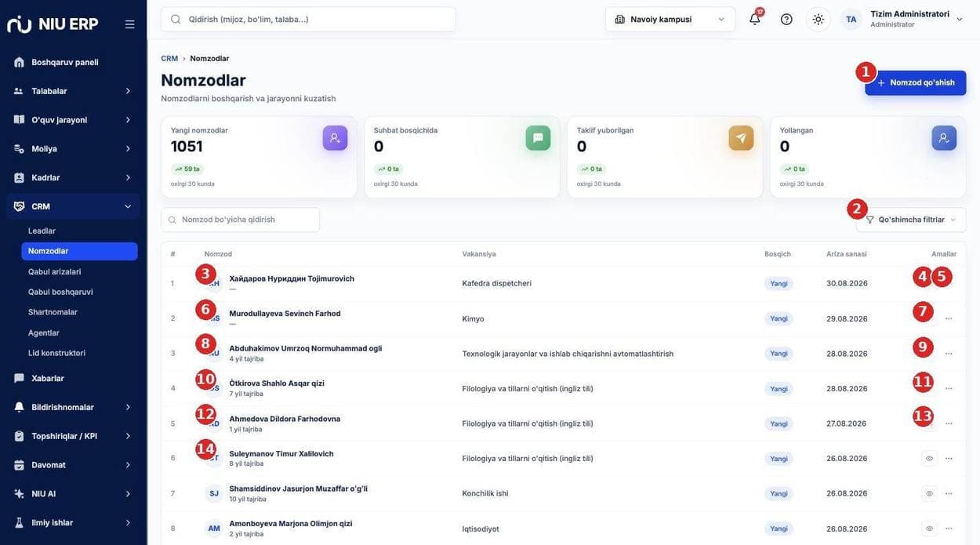
Task: View Suleymanov Timur Xalilovich with the eye icon
Action: click(929, 458)
